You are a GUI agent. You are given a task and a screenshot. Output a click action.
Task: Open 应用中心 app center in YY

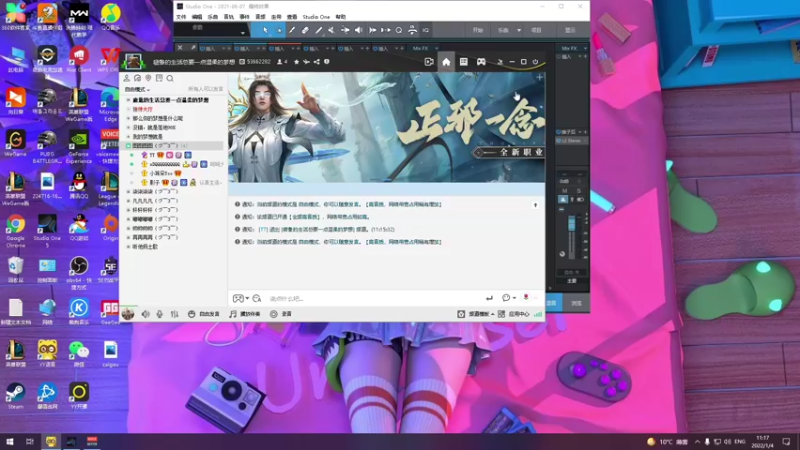(x=514, y=314)
